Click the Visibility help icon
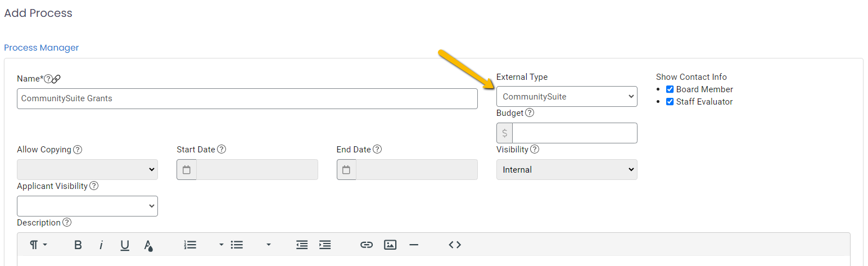Viewport: 868px width, 266px height. [x=535, y=150]
